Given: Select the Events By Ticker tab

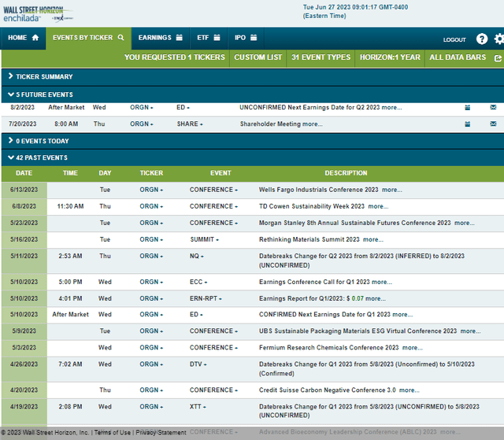Looking at the screenshot, I should tap(88, 38).
